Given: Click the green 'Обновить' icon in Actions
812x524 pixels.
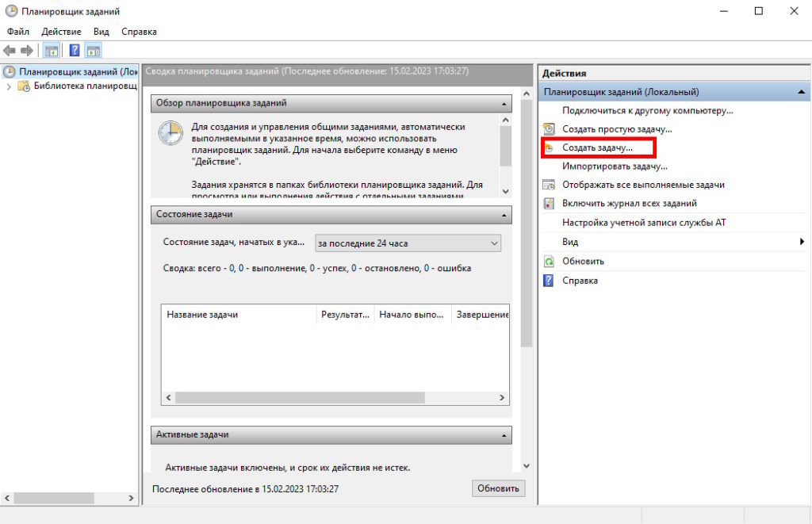Looking at the screenshot, I should pos(548,261).
